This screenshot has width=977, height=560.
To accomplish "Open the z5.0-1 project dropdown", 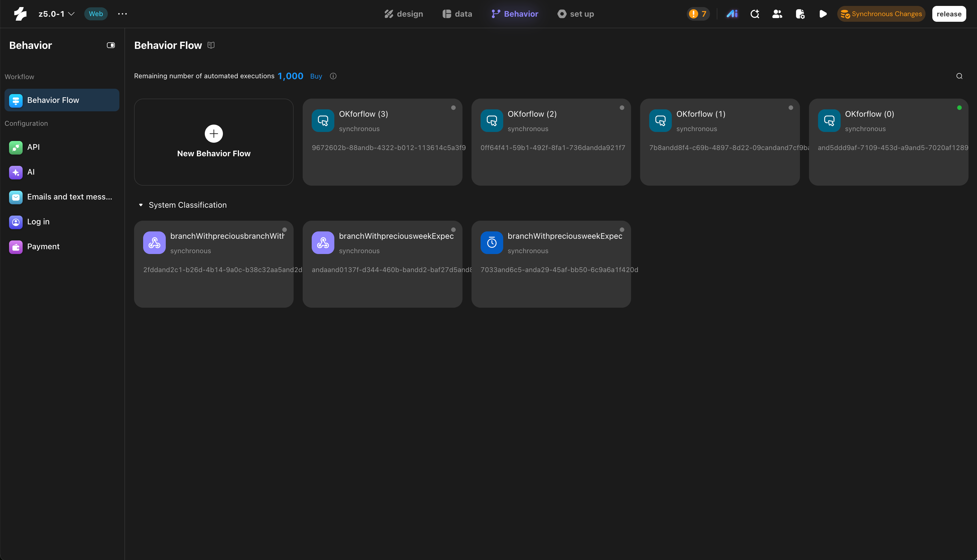I will (x=56, y=14).
